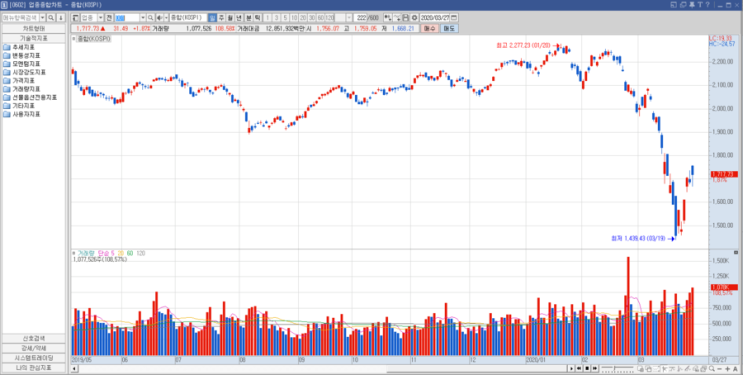Switch to the 나의 관심지표 panel tab
Screen dimensions: 743x375
pos(34,367)
